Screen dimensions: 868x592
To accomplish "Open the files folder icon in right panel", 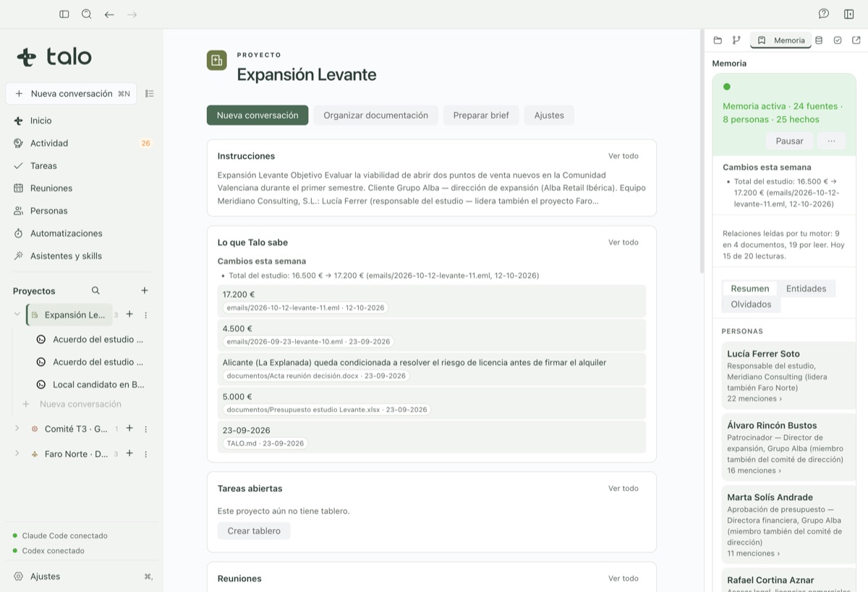I will coord(718,40).
